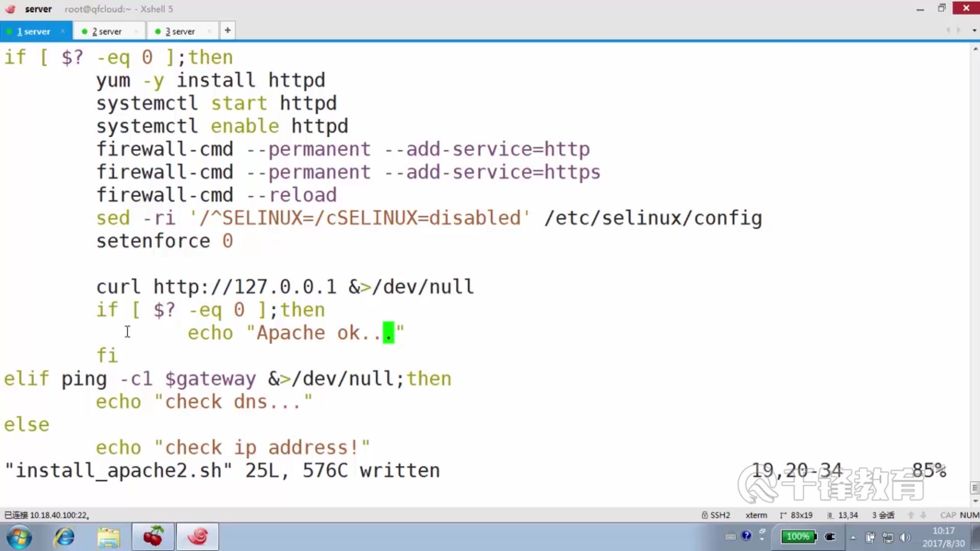Click the '3 会话' session count

tap(883, 515)
